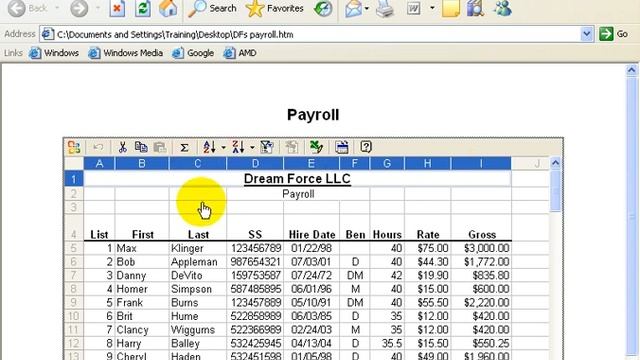Click the Mail envelope icon
640x360 pixels.
pyautogui.click(x=353, y=8)
